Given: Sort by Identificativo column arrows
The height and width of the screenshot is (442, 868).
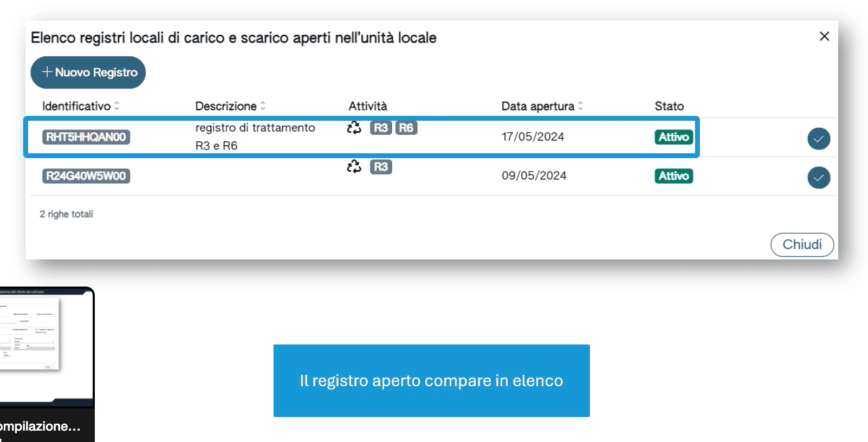Looking at the screenshot, I should coord(116,106).
